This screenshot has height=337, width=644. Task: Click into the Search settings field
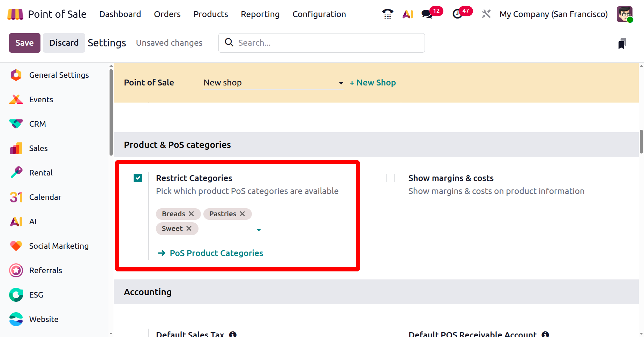click(x=328, y=43)
